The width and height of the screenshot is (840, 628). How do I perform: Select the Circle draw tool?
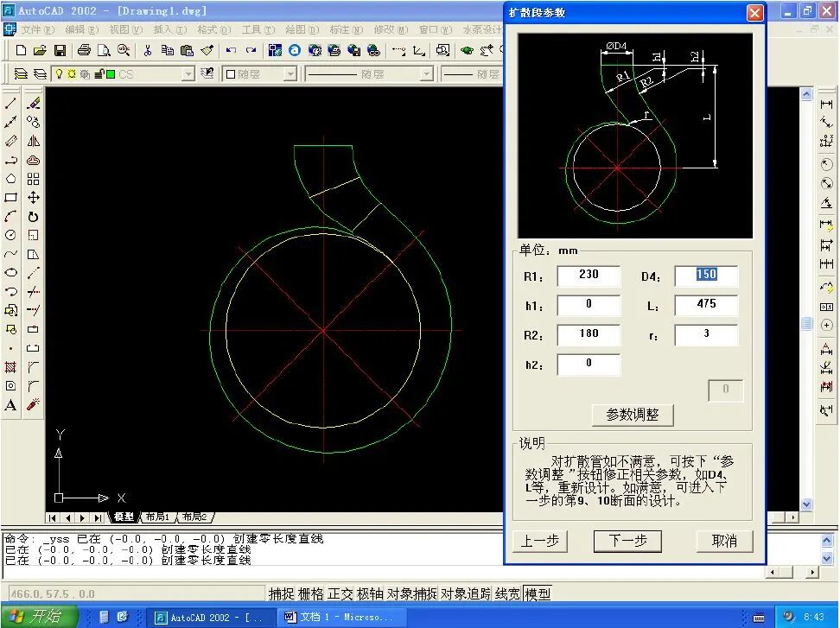[x=10, y=235]
